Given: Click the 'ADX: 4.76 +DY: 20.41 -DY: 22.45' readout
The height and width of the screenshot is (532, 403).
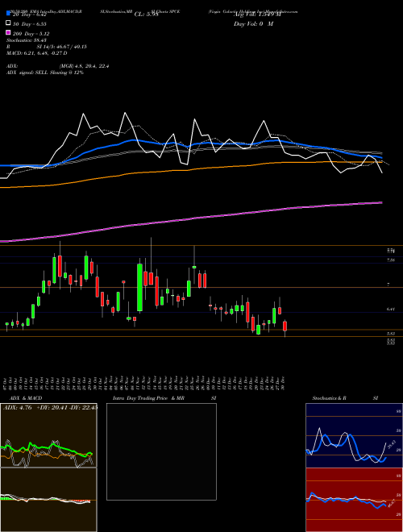Looking at the screenshot, I should click(50, 408).
